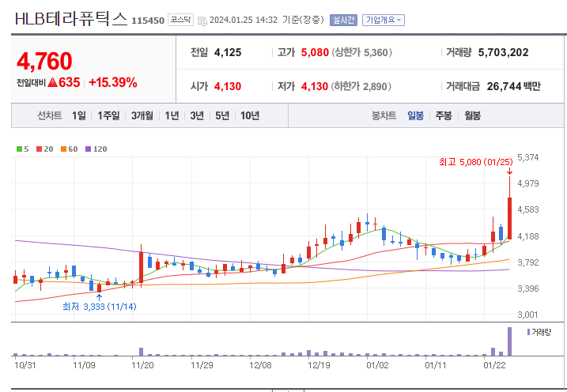Click the 전일 value 4,125
The height and width of the screenshot is (392, 567).
[228, 52]
